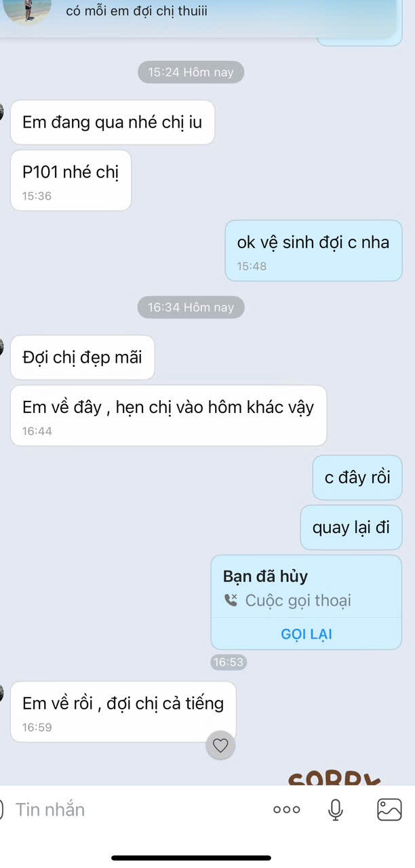Open the sender avatar beside "Đợi chị đẹp mãi"
415x868 pixels.
(x=2, y=347)
